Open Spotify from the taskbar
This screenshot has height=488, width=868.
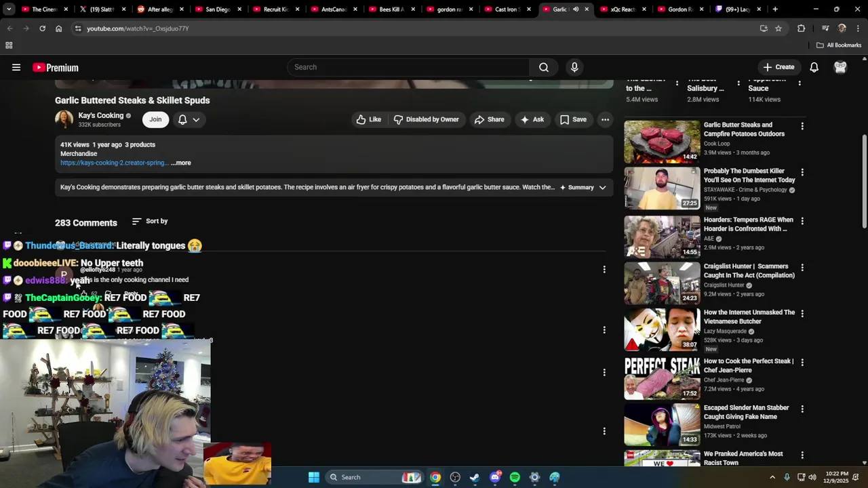(515, 477)
